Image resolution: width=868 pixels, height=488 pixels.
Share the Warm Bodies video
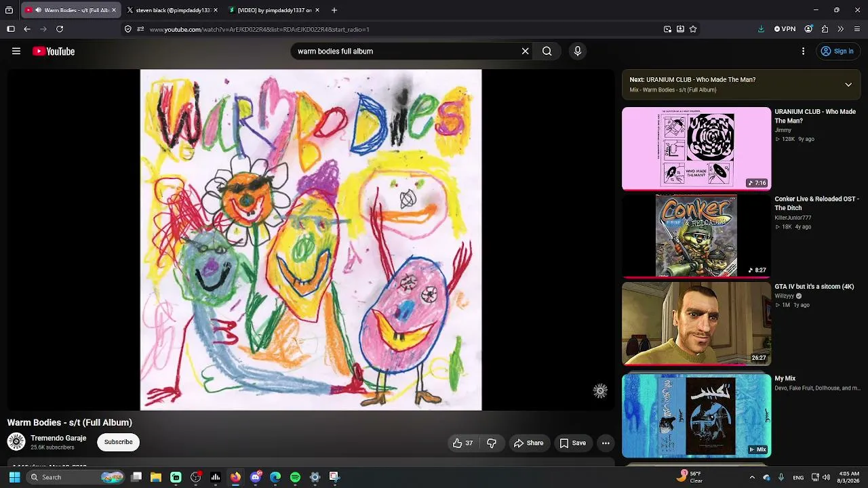pos(528,443)
